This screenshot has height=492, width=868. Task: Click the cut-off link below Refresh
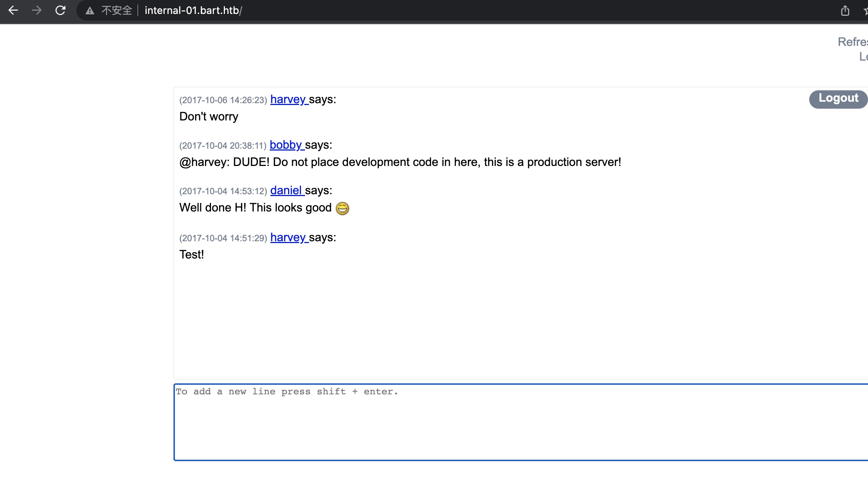pyautogui.click(x=863, y=57)
